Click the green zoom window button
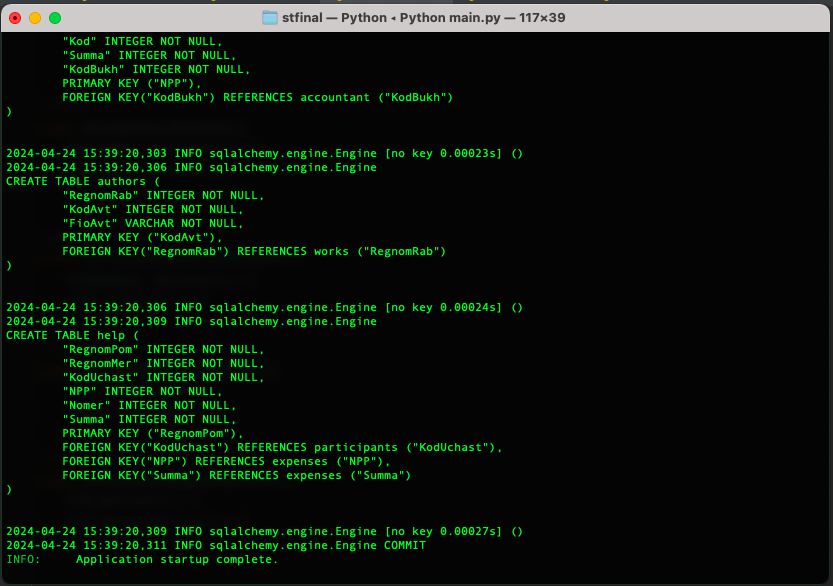The height and width of the screenshot is (586, 833). coord(55,18)
